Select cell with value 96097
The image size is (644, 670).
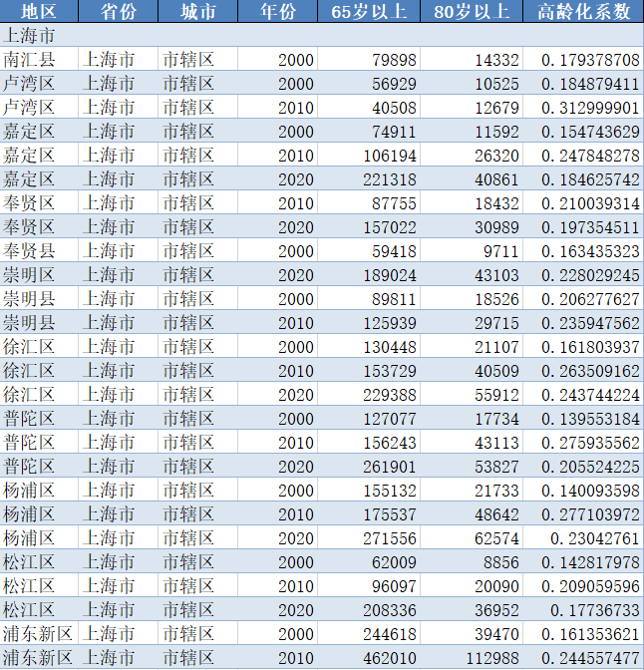tap(369, 585)
